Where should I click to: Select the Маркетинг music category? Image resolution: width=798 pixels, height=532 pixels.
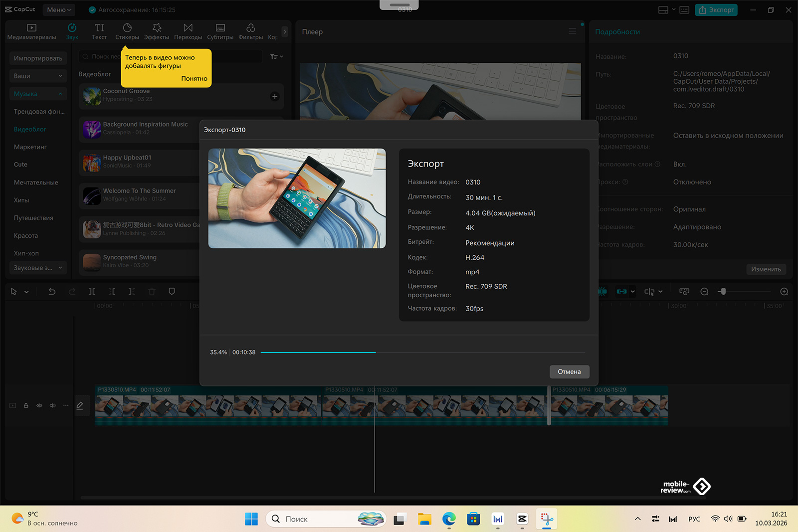(30, 147)
